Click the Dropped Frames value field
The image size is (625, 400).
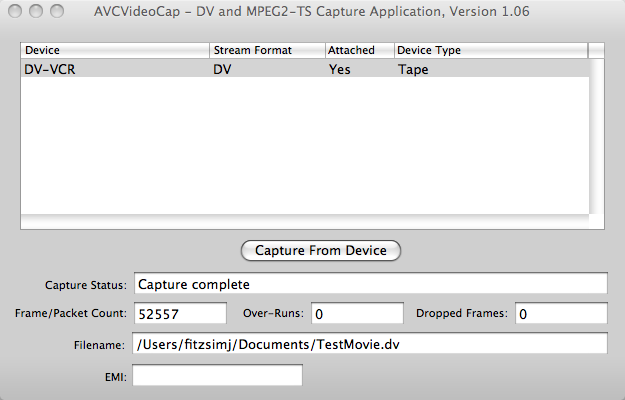(561, 313)
